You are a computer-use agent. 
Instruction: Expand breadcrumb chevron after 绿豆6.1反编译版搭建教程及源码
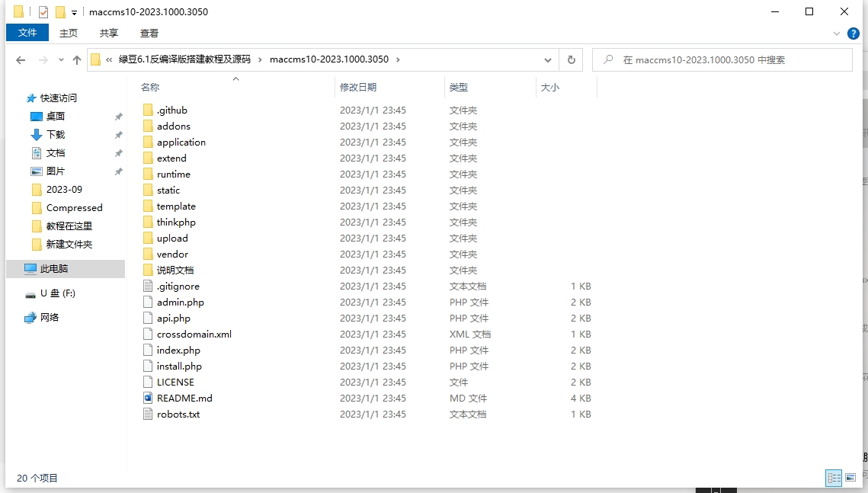pos(260,59)
